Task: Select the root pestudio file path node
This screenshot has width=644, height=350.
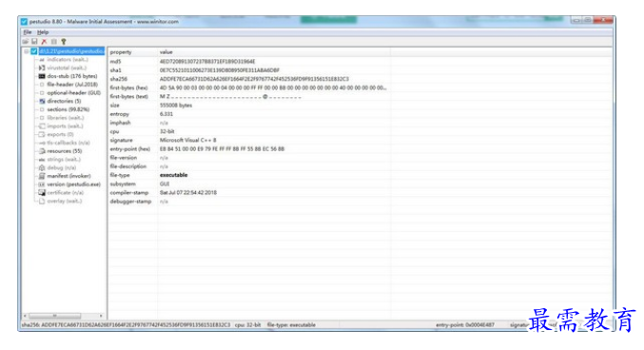Action: [x=71, y=51]
